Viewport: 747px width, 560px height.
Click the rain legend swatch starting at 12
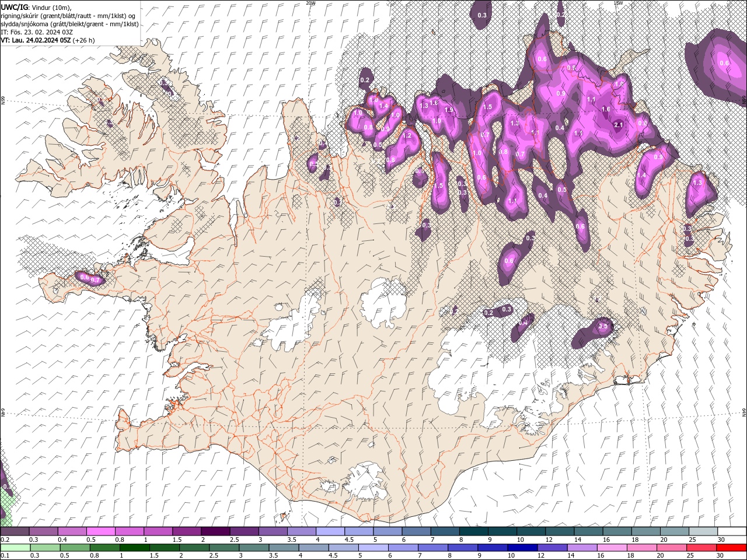[x=552, y=548]
